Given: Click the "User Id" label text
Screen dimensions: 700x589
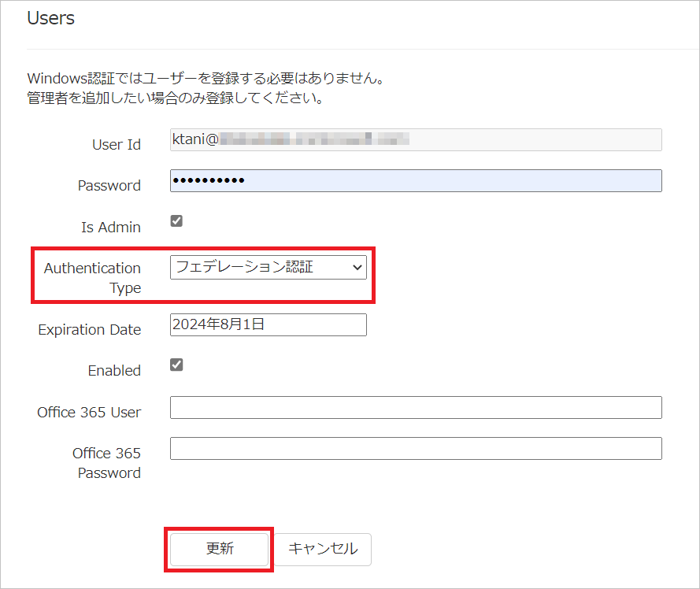Looking at the screenshot, I should tap(117, 145).
